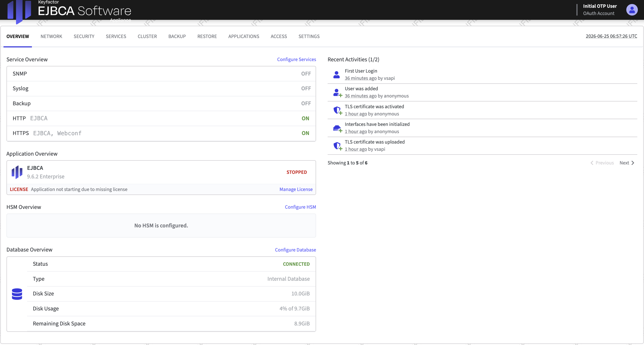Click the No HSM is configured message

coord(161,226)
